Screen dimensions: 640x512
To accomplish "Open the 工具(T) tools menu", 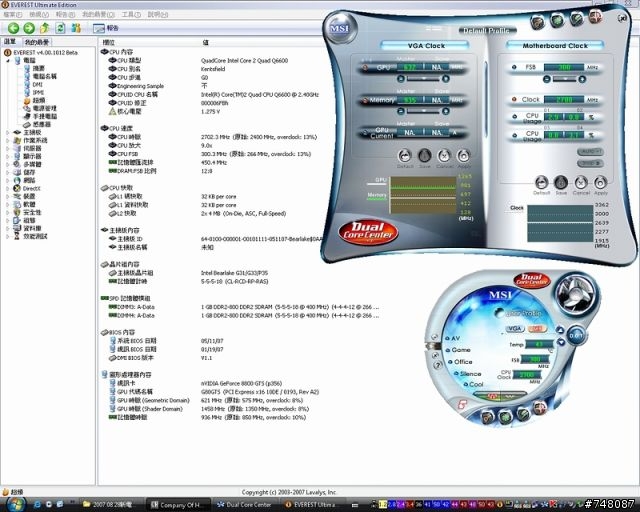I will click(x=131, y=15).
